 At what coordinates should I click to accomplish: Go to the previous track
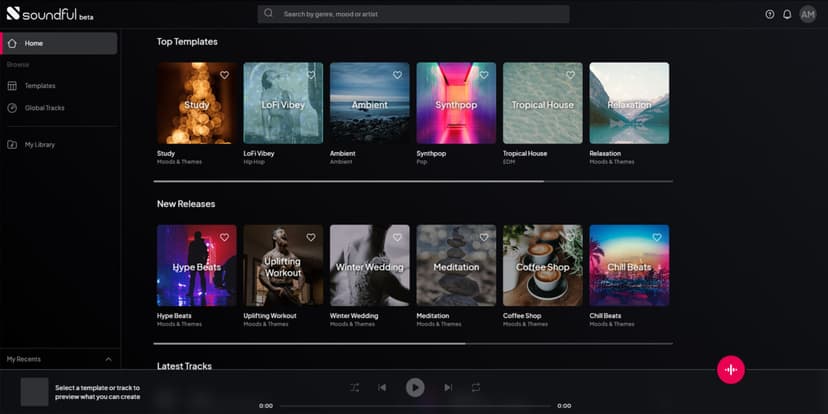(382, 388)
